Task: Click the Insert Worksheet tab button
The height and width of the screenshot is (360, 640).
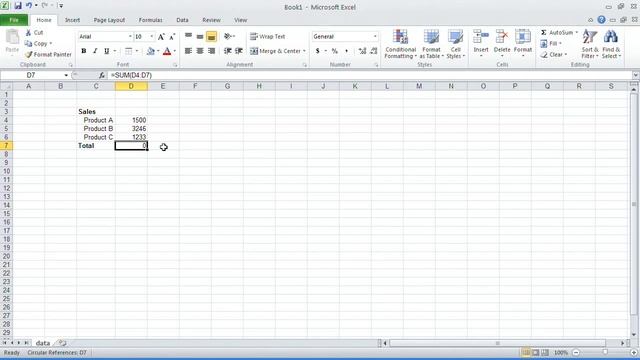Action: [x=62, y=343]
